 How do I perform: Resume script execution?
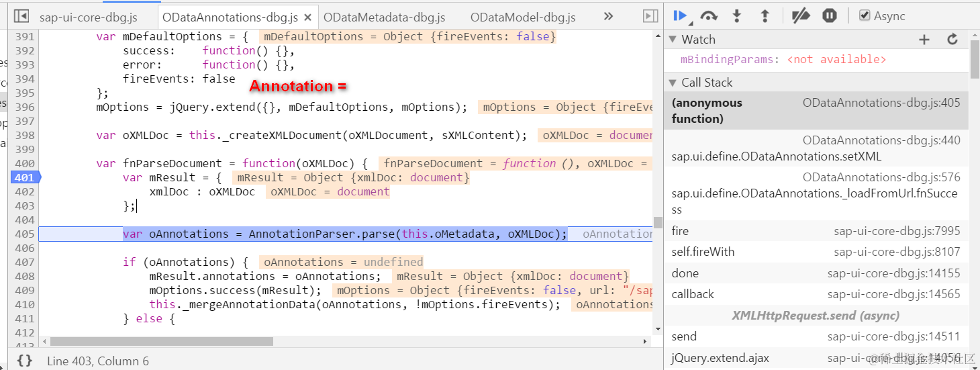pyautogui.click(x=681, y=15)
